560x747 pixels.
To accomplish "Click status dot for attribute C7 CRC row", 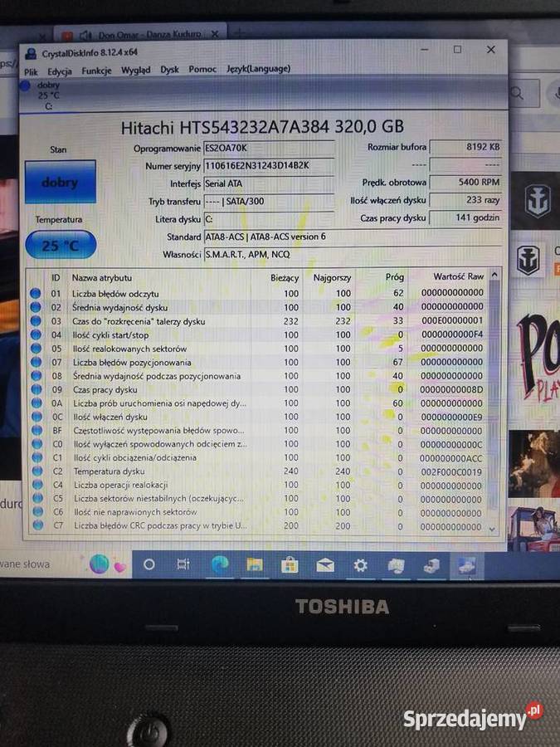I will [38, 525].
